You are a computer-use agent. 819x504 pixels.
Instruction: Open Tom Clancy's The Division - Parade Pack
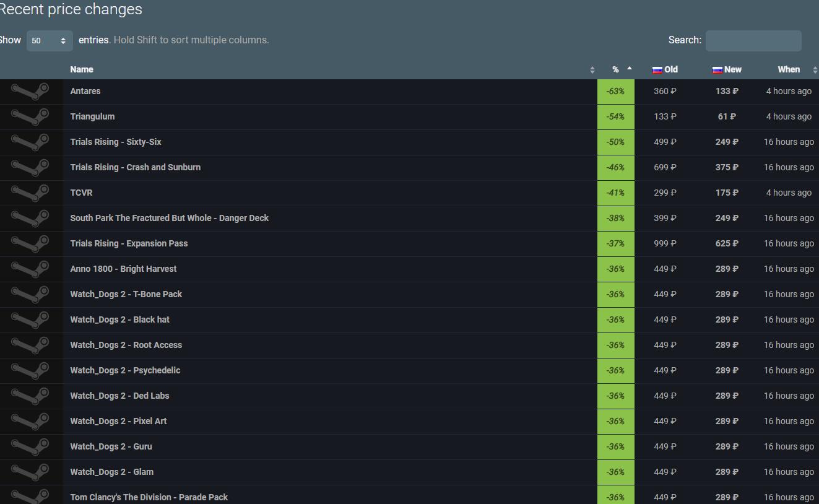click(149, 497)
